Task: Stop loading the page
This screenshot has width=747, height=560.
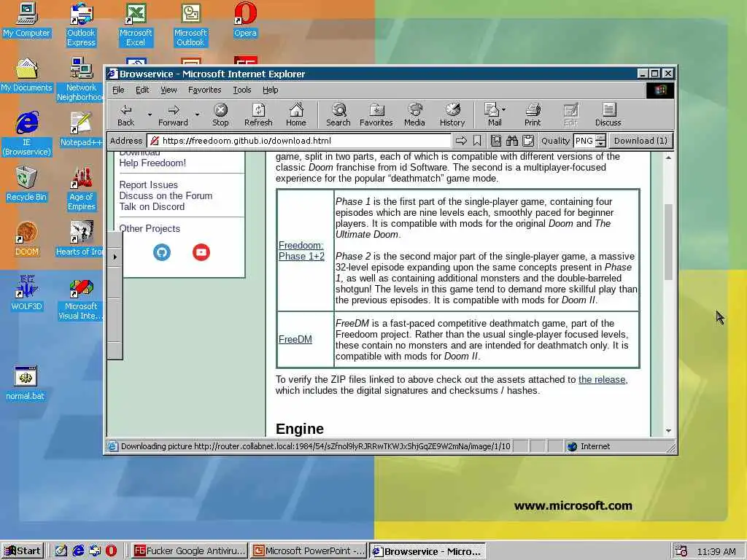Action: pyautogui.click(x=220, y=114)
